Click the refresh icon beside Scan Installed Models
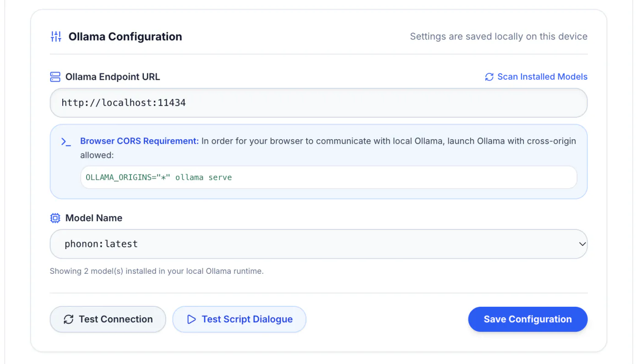 tap(489, 77)
